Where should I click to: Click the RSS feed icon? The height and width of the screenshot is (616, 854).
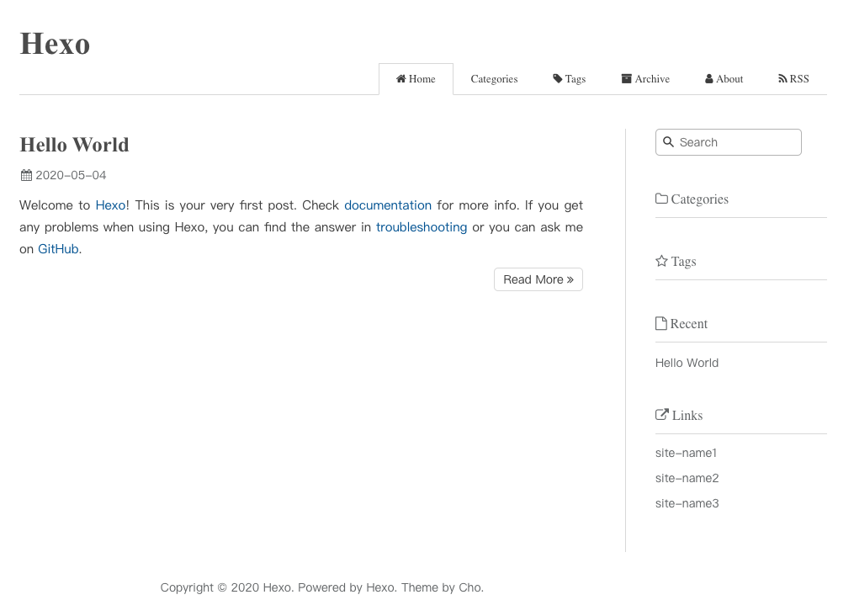pyautogui.click(x=782, y=79)
